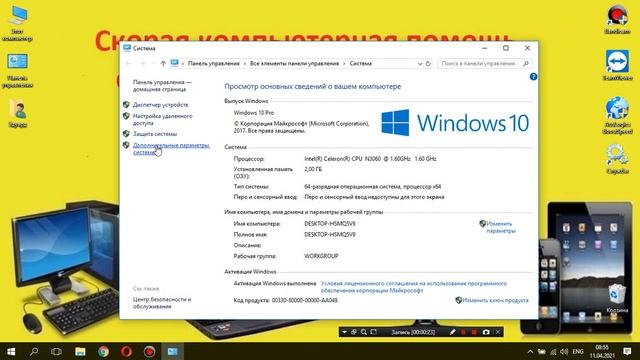Click ENG language indicator
Image resolution: width=640 pixels, height=360 pixels.
[x=578, y=351]
